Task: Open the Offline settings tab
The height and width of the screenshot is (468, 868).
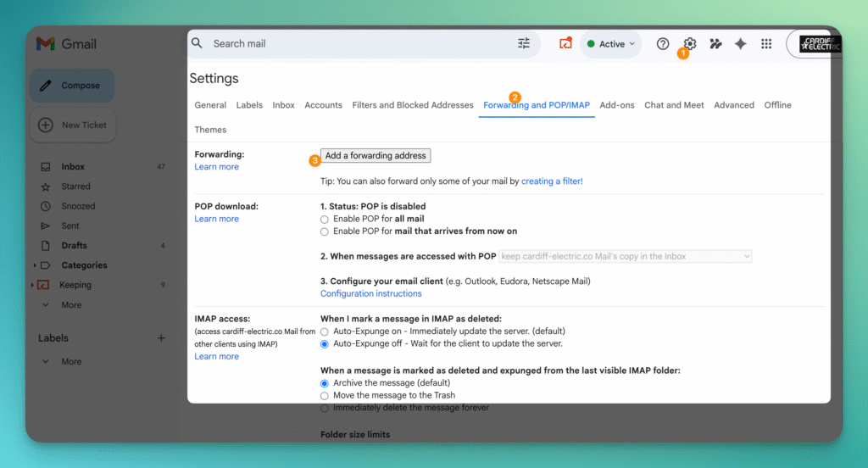Action: (778, 105)
